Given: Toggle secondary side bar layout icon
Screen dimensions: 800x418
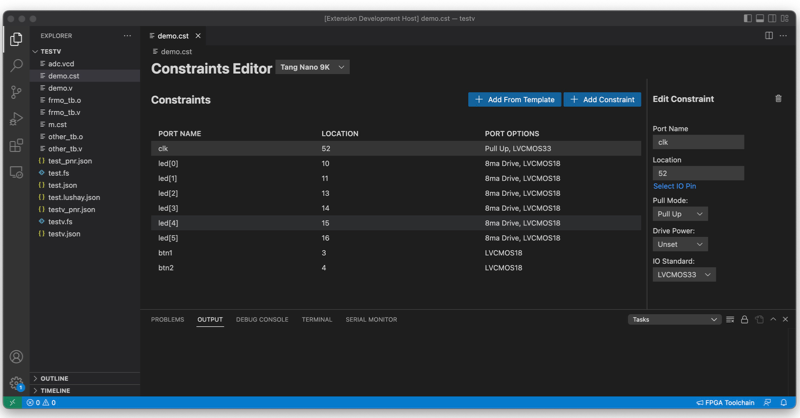Looking at the screenshot, I should click(x=772, y=18).
